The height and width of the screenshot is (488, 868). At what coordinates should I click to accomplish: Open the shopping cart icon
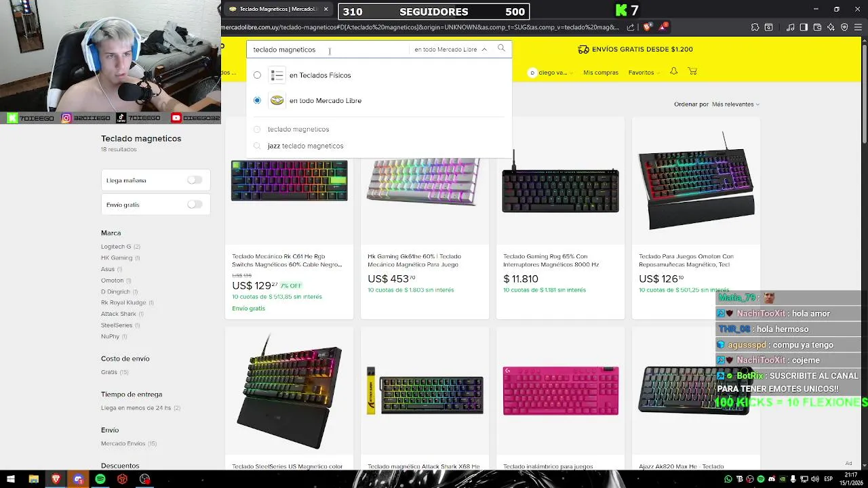692,71
